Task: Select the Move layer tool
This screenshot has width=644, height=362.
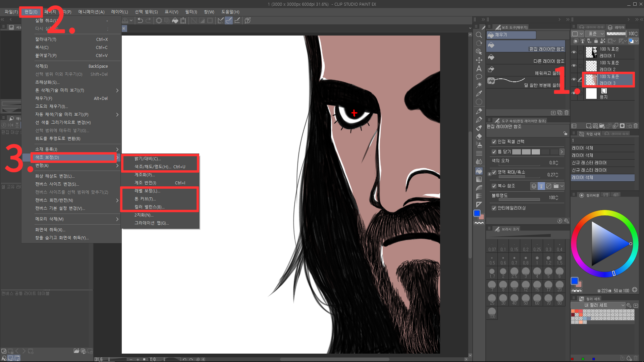Action: [x=479, y=60]
